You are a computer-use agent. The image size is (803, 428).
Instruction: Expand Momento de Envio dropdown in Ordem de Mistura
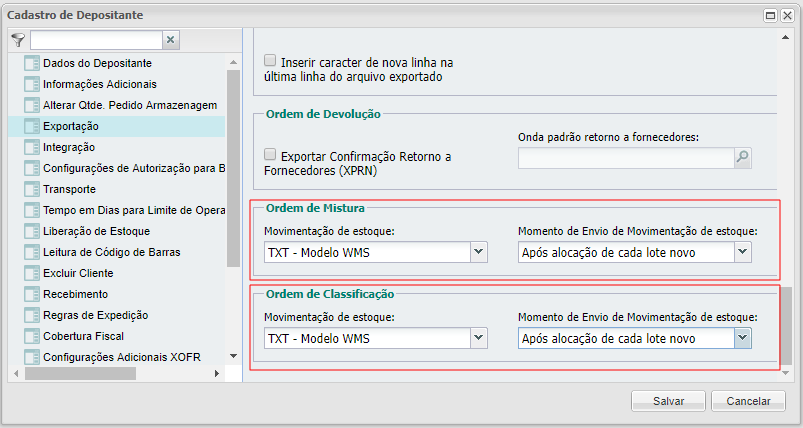tap(742, 253)
